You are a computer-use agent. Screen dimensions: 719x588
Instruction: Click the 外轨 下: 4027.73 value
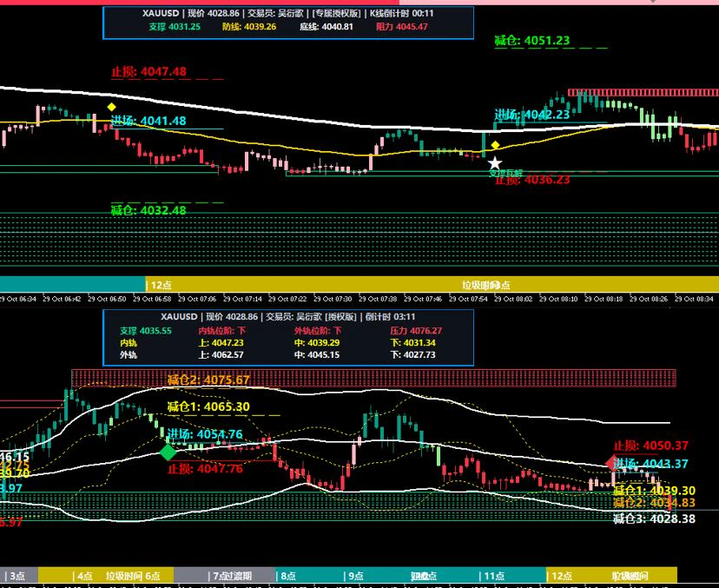(412, 354)
